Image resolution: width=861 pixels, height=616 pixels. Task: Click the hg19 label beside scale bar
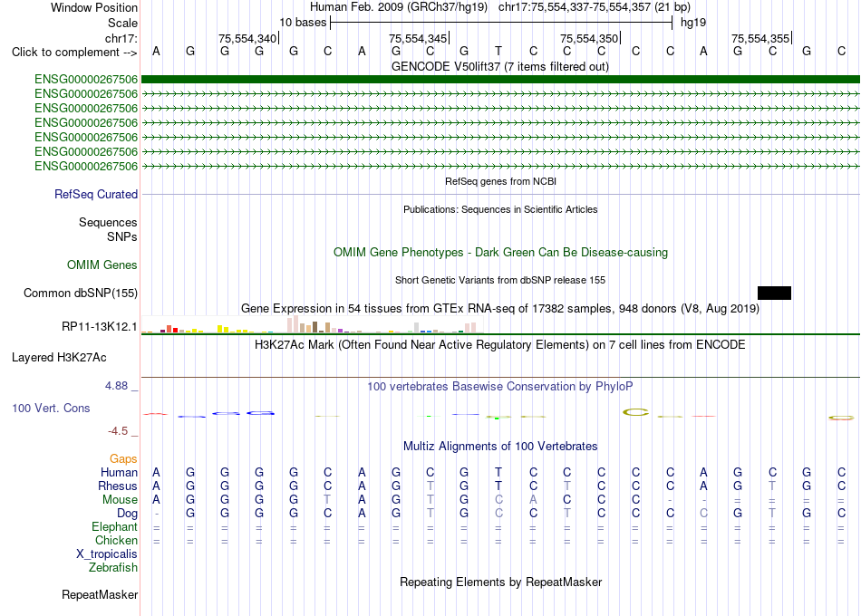pyautogui.click(x=693, y=23)
